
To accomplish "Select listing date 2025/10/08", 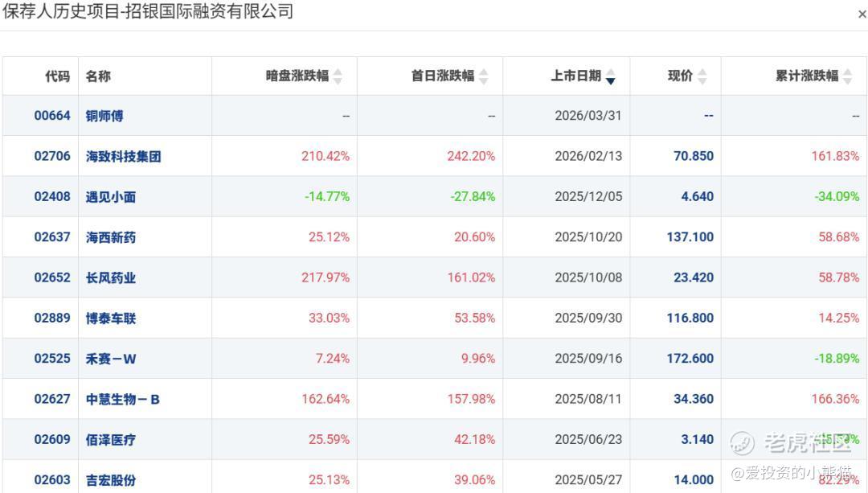I will click(x=588, y=277).
